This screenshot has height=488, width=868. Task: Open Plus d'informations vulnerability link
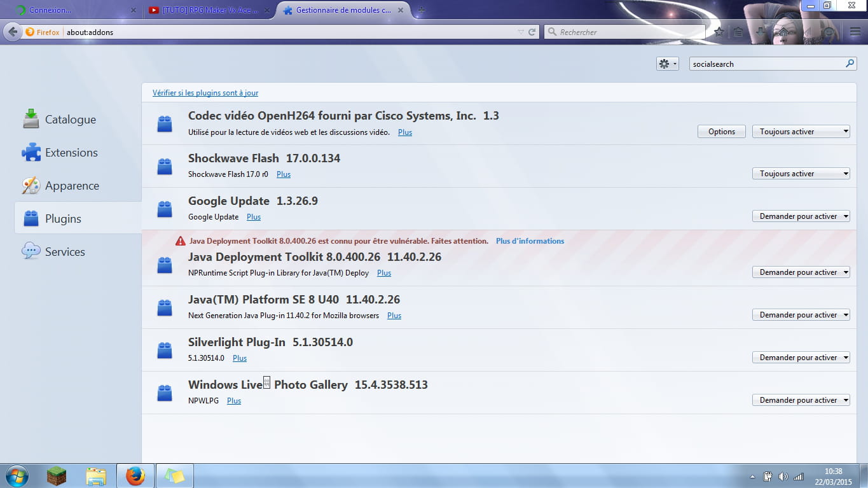[530, 241]
